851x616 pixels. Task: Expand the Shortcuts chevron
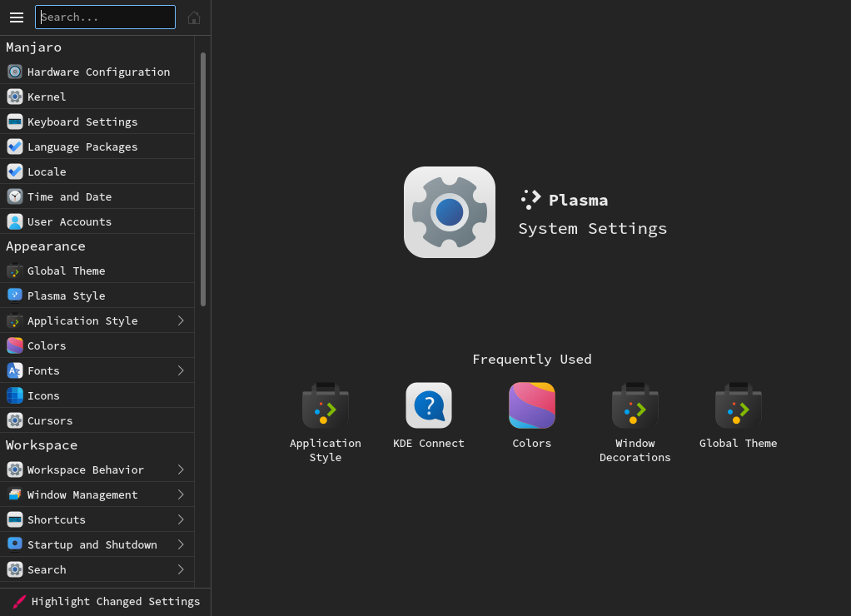[x=181, y=519]
